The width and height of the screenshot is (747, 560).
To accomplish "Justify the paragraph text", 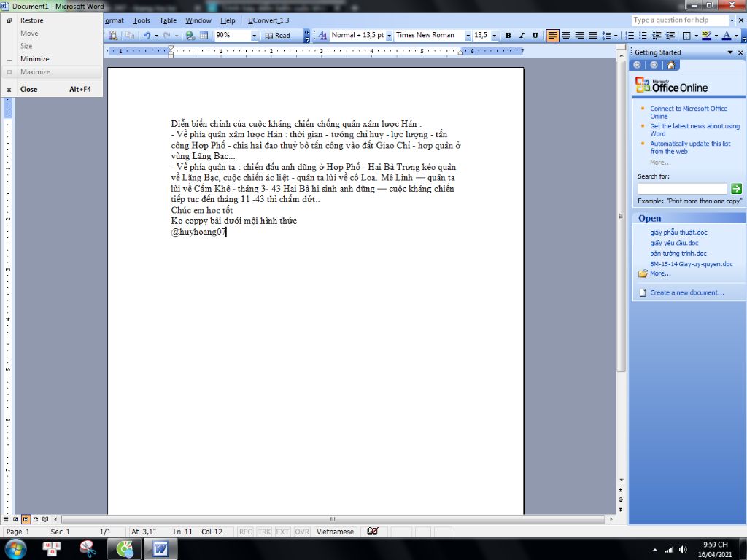I will 592,35.
